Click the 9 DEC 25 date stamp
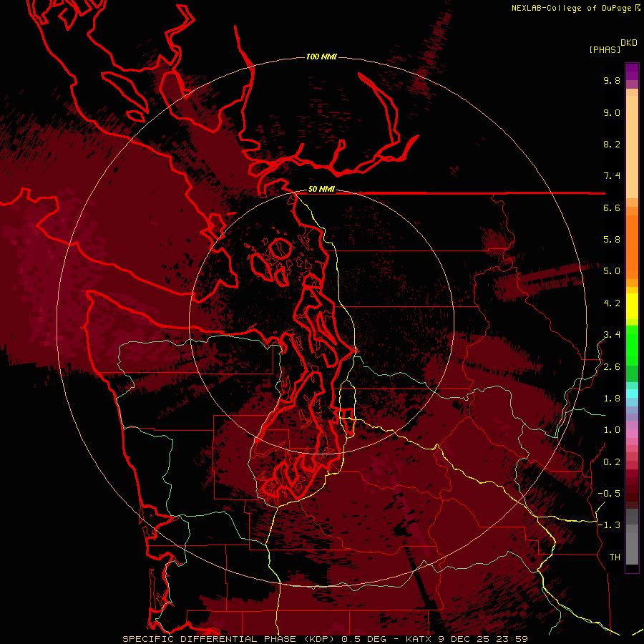 click(x=465, y=639)
